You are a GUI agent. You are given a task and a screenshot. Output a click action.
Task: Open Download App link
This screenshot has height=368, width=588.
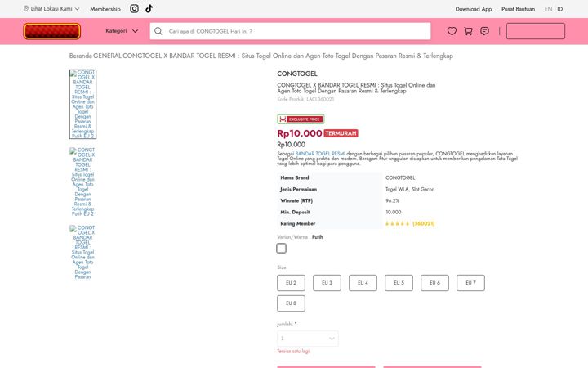[473, 9]
